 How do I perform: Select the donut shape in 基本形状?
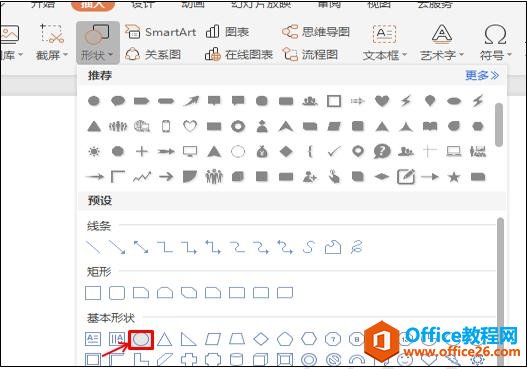coord(309,359)
